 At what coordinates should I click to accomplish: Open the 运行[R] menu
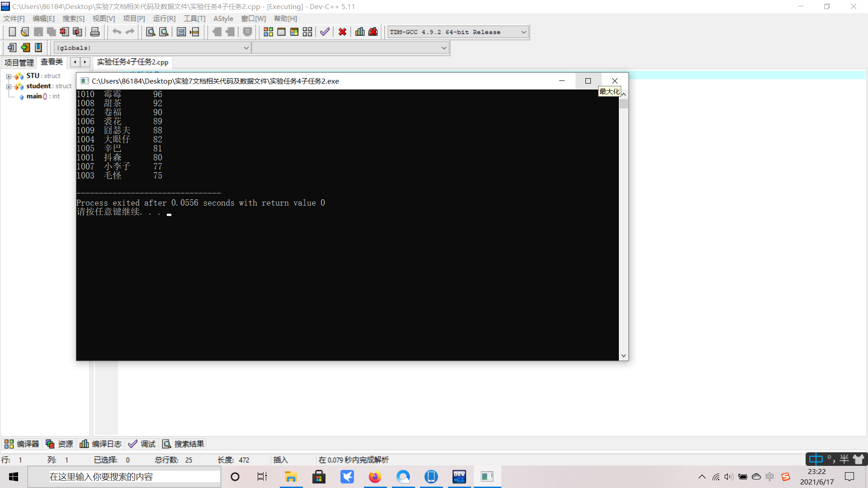tap(164, 19)
